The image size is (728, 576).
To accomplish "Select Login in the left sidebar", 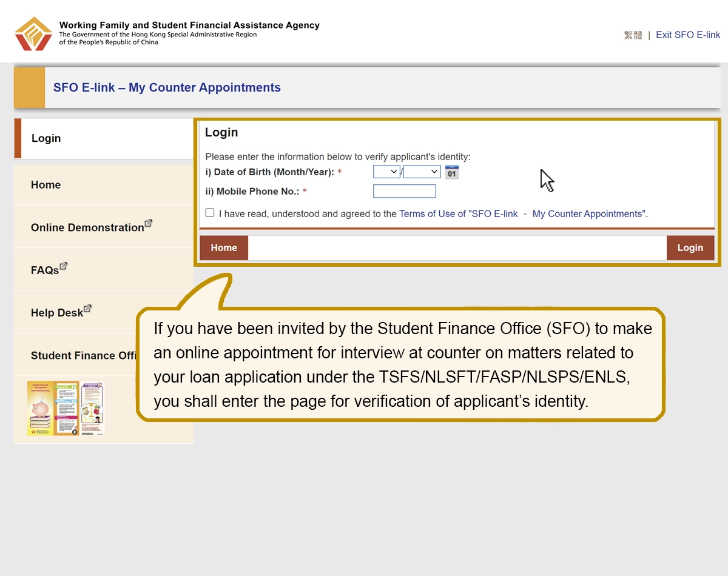I will 104,138.
